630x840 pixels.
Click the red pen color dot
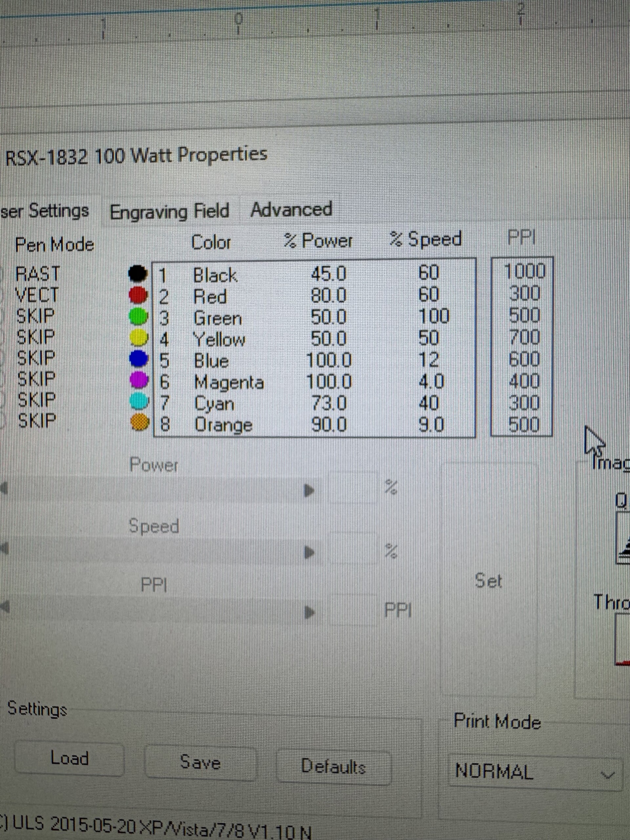click(x=138, y=295)
